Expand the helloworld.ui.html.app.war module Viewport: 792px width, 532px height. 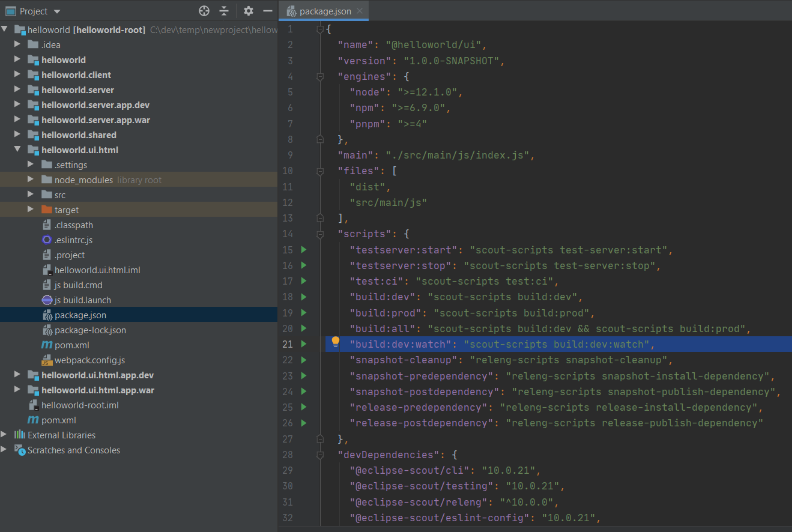(x=17, y=390)
